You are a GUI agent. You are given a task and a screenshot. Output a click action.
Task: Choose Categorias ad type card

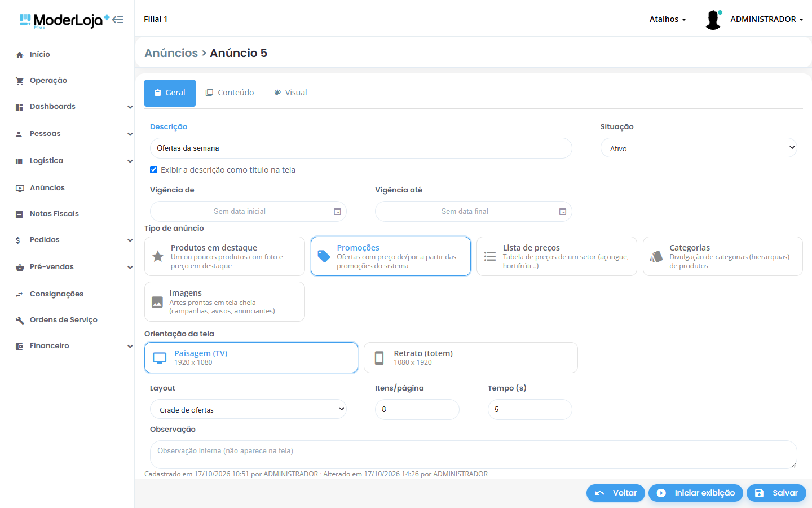(x=723, y=256)
